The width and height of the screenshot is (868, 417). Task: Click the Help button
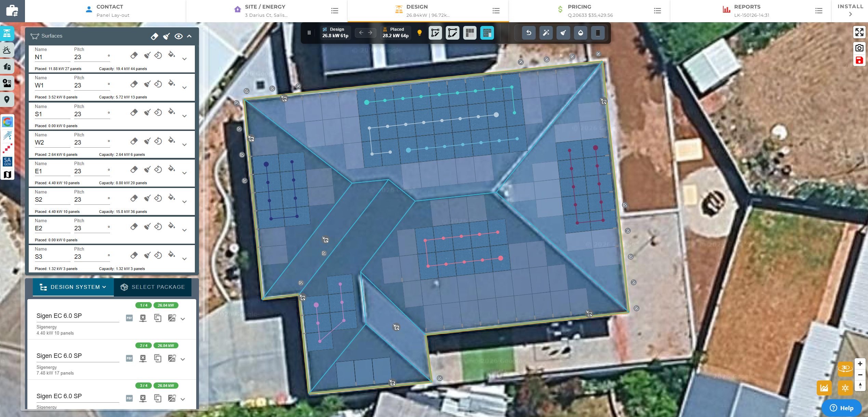pyautogui.click(x=841, y=408)
